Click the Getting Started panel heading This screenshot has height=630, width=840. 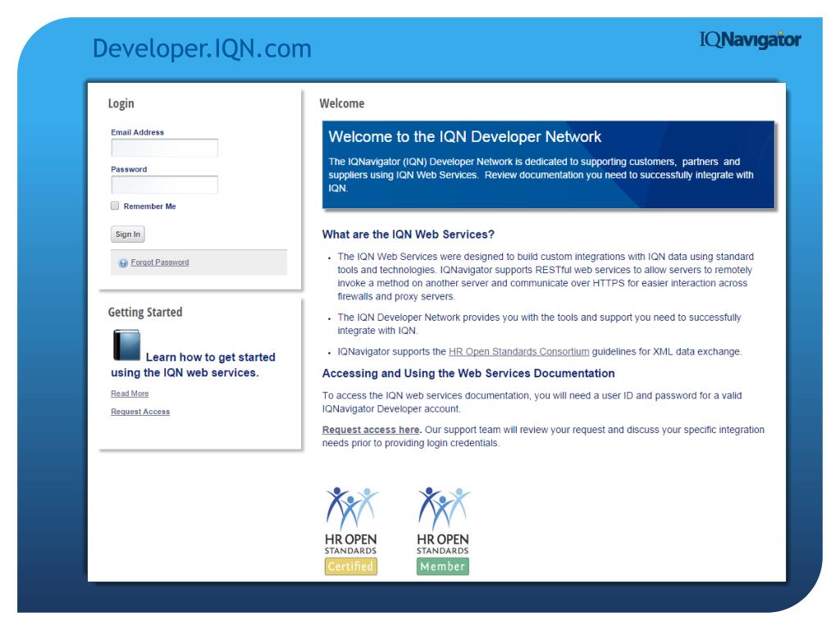pos(145,313)
